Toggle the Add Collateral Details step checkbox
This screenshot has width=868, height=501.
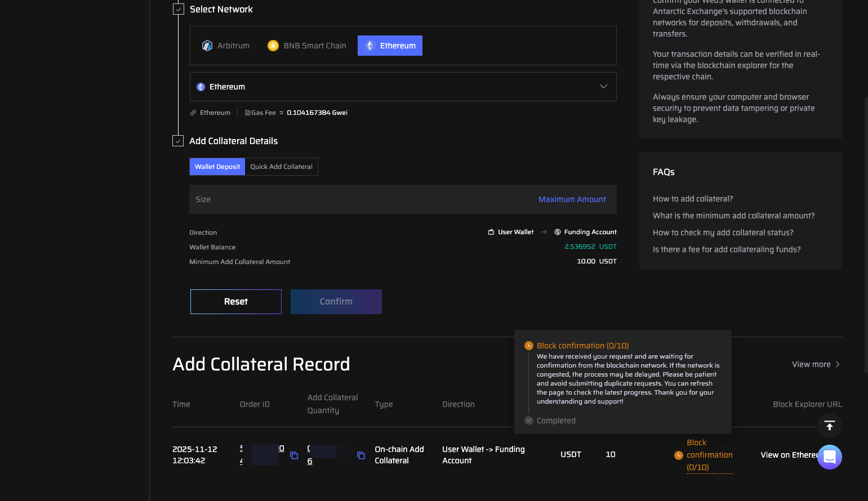click(x=178, y=141)
